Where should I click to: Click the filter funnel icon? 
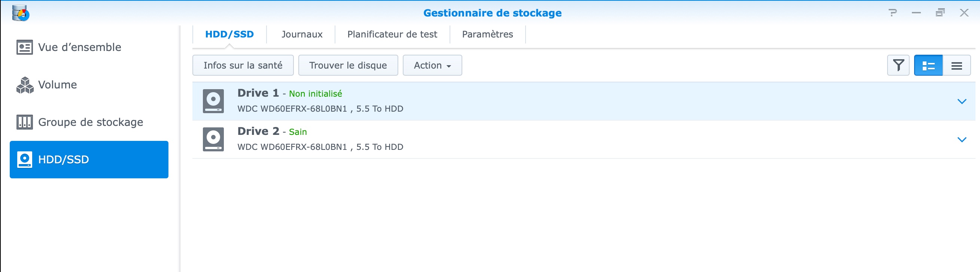898,66
